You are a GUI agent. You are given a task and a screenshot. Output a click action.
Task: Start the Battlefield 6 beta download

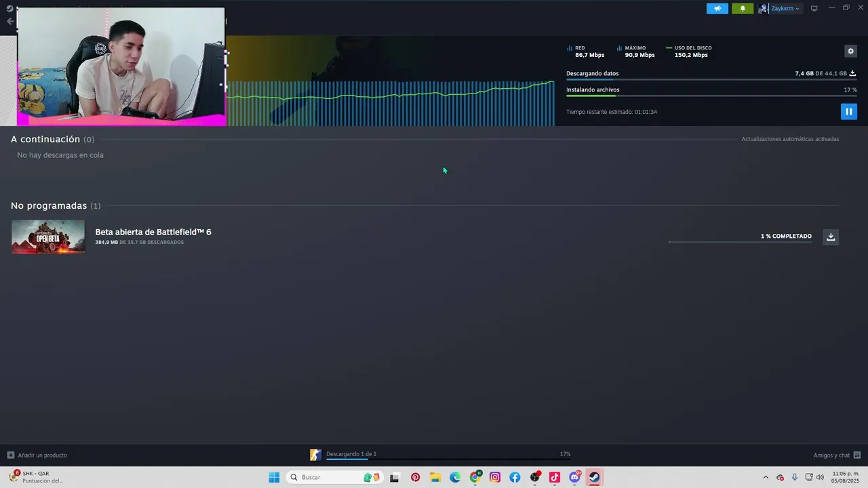pos(831,237)
